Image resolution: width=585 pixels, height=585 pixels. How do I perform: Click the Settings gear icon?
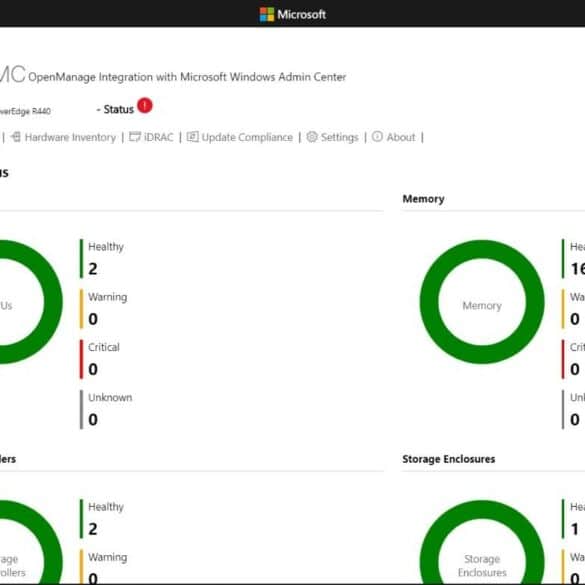pos(312,137)
